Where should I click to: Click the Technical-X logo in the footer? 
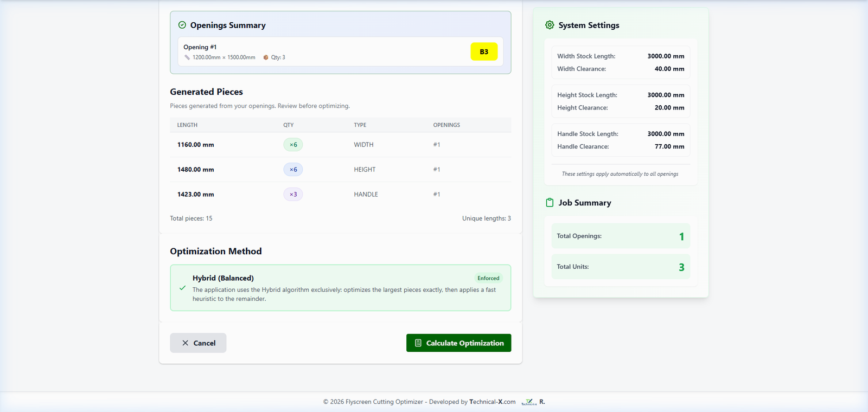(x=529, y=402)
